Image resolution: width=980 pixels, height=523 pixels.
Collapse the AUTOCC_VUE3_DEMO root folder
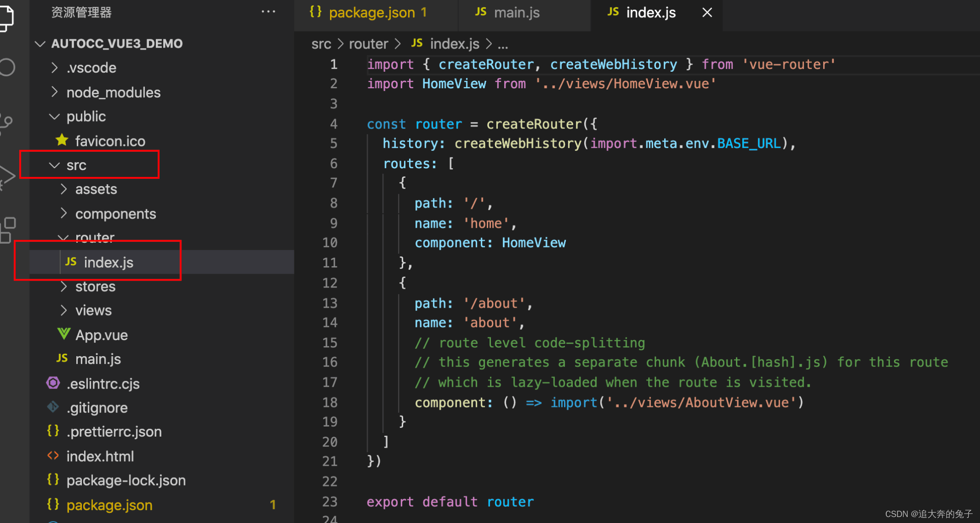pyautogui.click(x=40, y=43)
